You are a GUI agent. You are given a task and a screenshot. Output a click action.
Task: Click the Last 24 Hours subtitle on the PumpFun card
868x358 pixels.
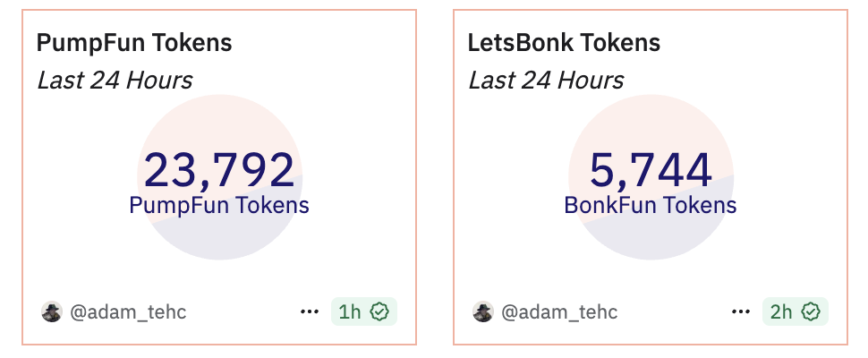[115, 80]
